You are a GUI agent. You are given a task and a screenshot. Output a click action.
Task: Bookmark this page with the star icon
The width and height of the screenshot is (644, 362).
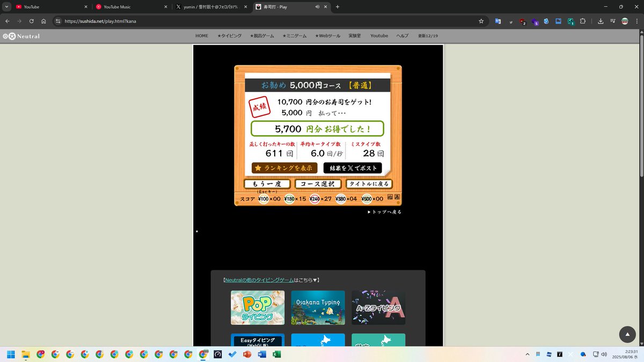[481, 21]
